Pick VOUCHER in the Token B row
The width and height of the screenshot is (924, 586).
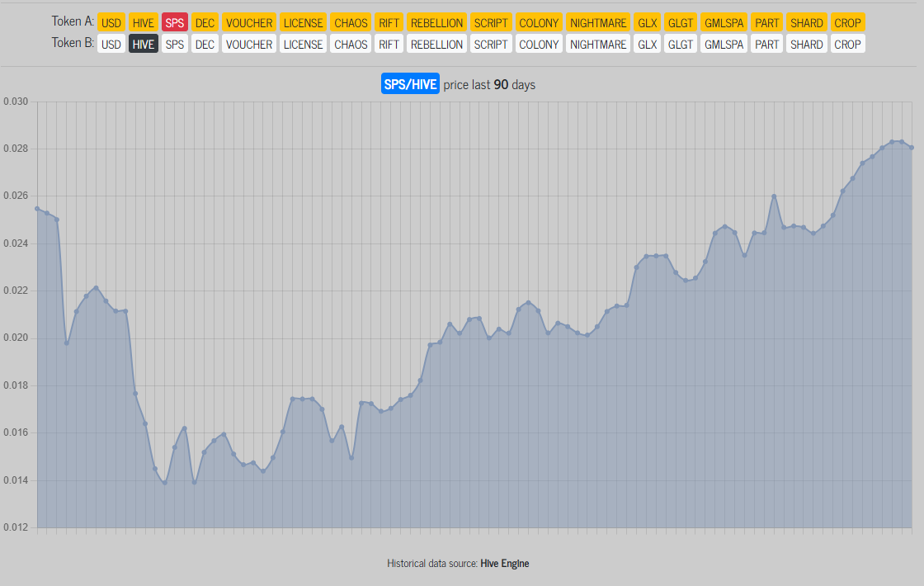tap(249, 44)
